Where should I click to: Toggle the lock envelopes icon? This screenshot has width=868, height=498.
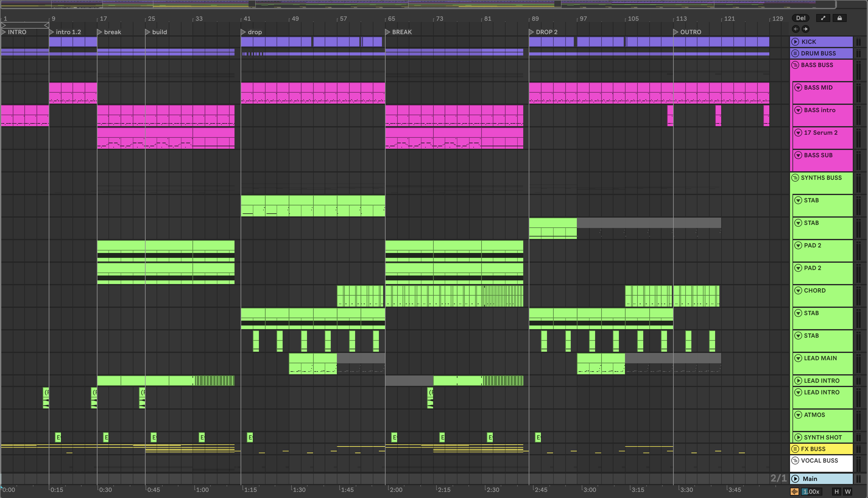839,18
